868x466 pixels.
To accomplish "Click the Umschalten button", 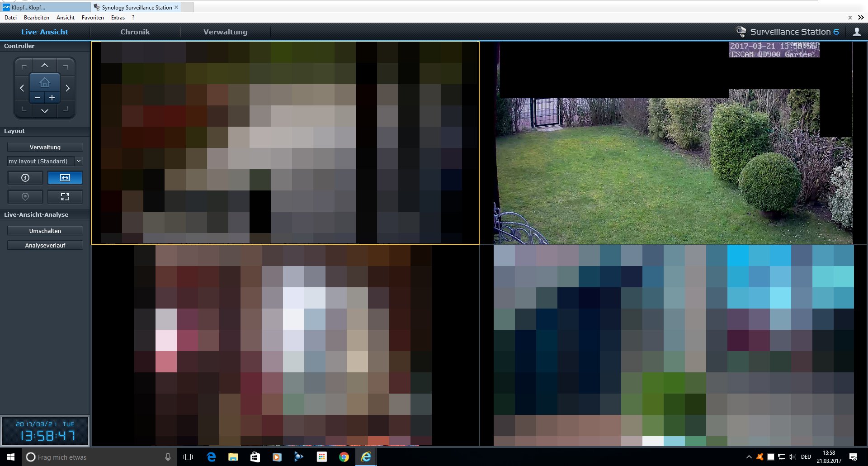I will pyautogui.click(x=45, y=231).
